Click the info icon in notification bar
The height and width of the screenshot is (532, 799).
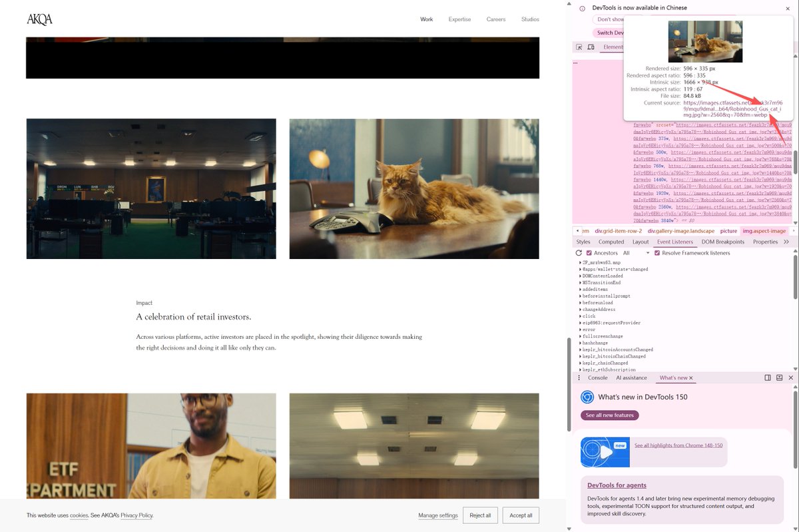tap(583, 9)
